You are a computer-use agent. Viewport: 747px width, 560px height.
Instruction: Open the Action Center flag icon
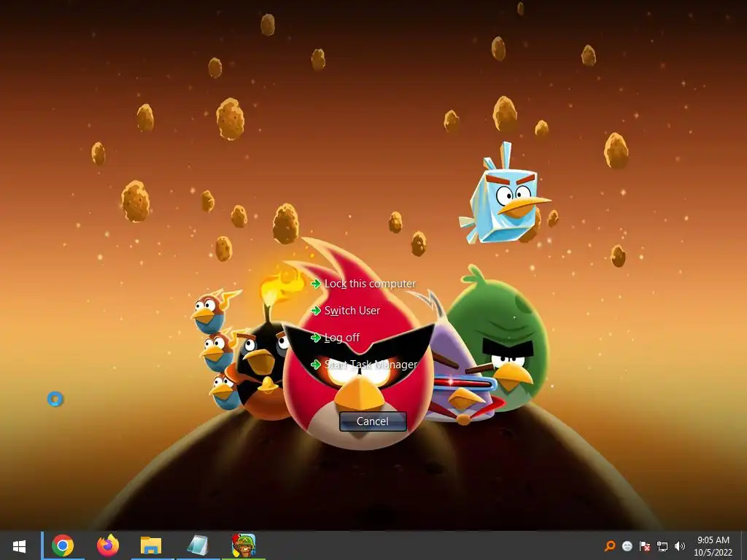point(645,545)
